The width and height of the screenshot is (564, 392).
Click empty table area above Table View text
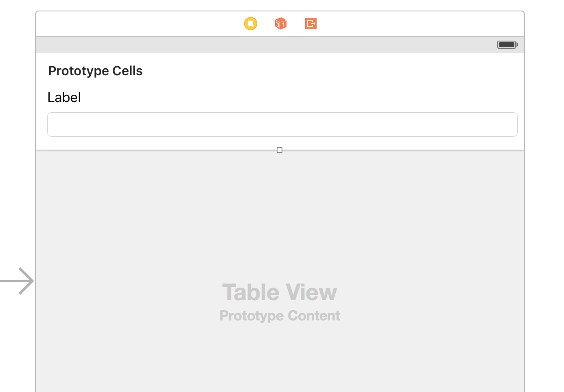[x=280, y=216]
